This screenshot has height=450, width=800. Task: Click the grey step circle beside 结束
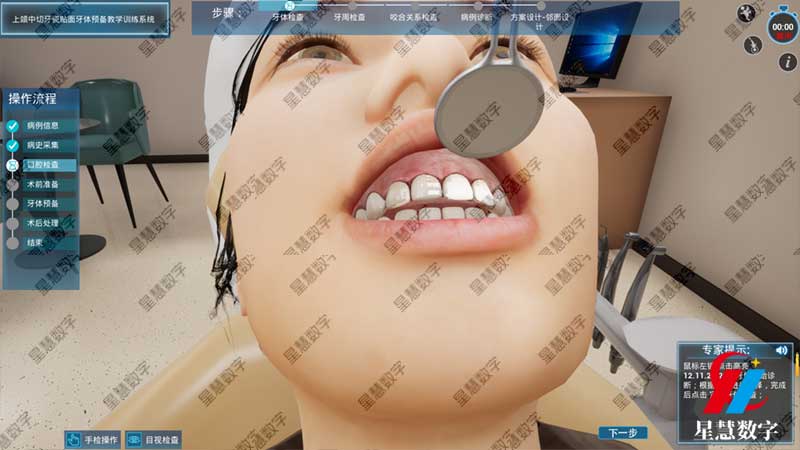click(13, 243)
